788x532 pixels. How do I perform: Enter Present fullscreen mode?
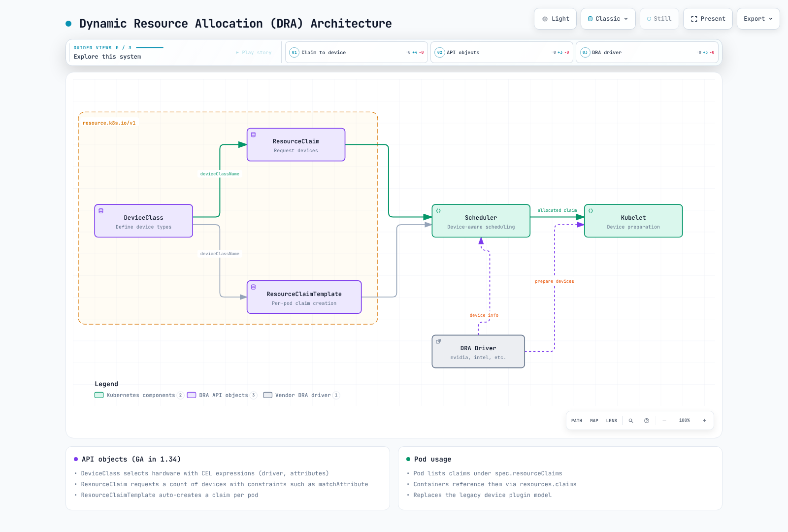[x=708, y=19]
